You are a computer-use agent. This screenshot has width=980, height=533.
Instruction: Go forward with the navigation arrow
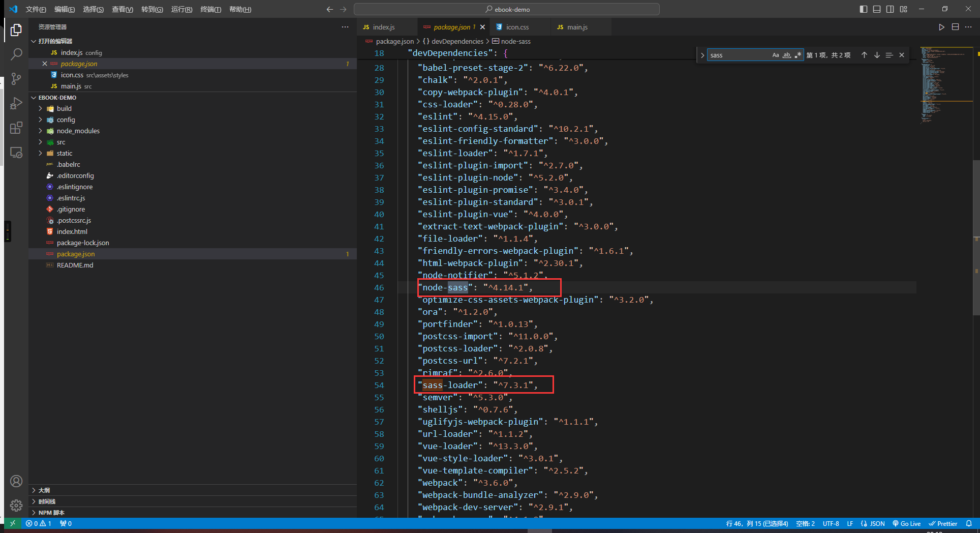coord(344,9)
